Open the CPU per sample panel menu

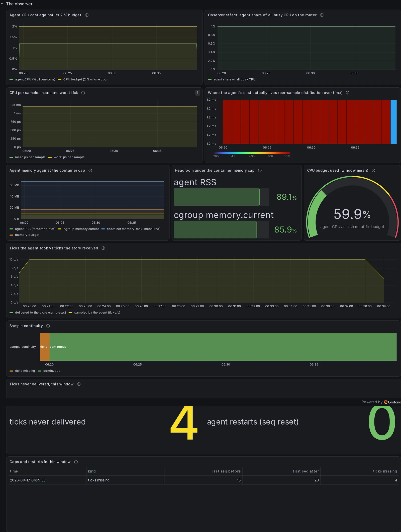197,93
